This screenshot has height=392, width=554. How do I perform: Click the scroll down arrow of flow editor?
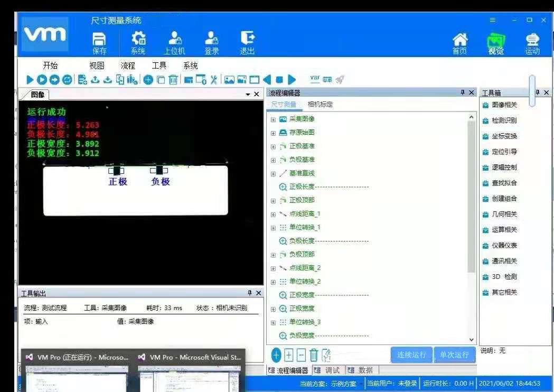471,339
